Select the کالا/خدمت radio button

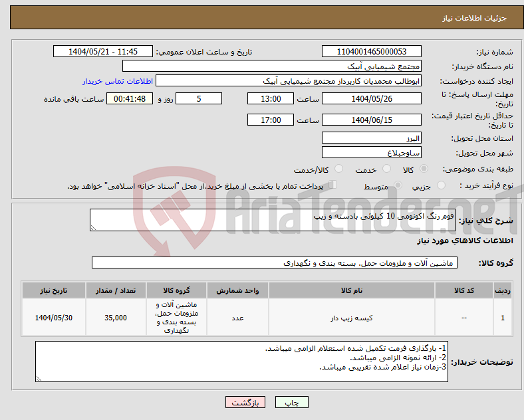pyautogui.click(x=339, y=169)
